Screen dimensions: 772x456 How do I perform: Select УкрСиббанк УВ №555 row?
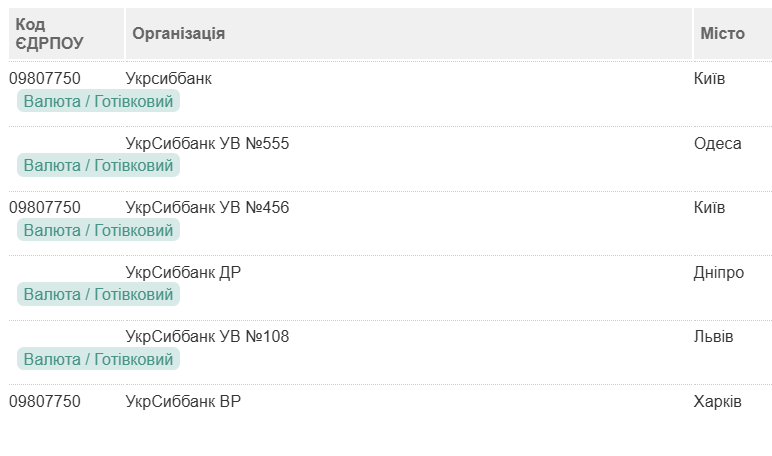207,143
